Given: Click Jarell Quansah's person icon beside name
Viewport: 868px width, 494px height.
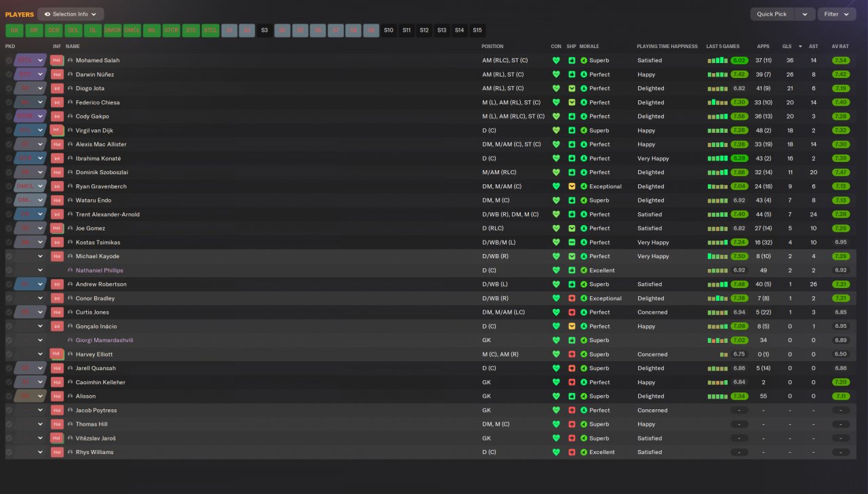Looking at the screenshot, I should tap(70, 369).
